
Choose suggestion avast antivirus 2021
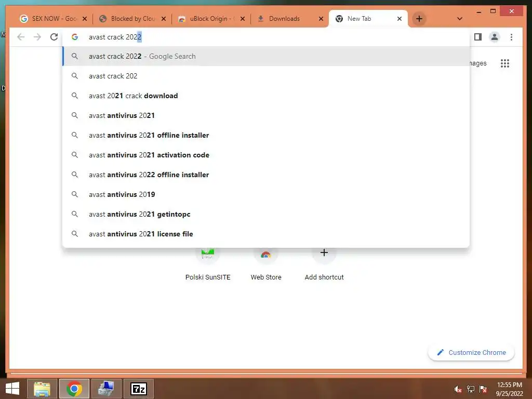[267, 115]
